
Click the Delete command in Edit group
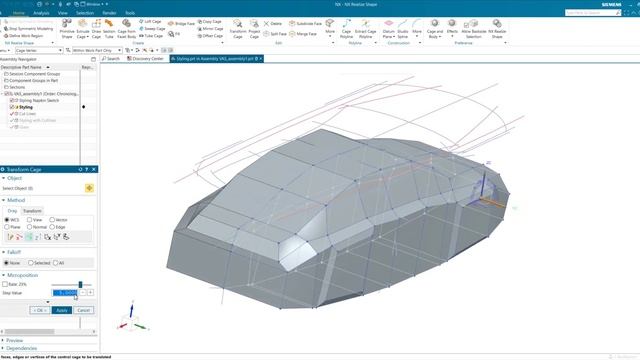pos(273,24)
